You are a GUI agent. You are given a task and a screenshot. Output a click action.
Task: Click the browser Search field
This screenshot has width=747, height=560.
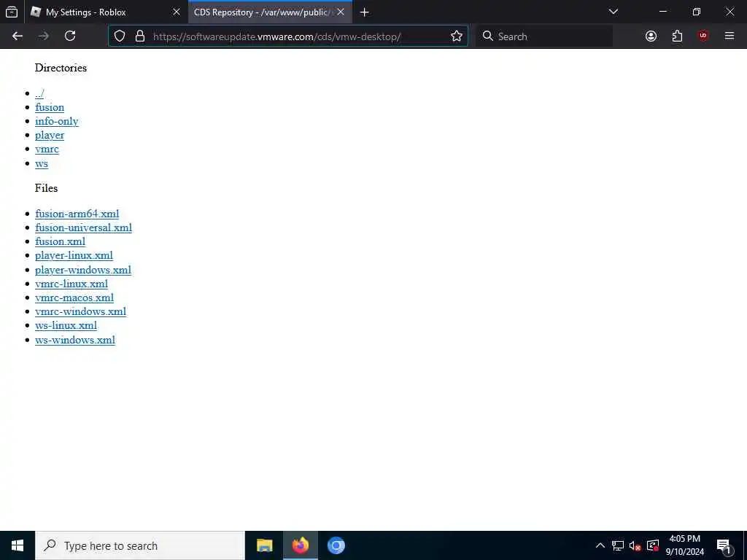pyautogui.click(x=544, y=36)
